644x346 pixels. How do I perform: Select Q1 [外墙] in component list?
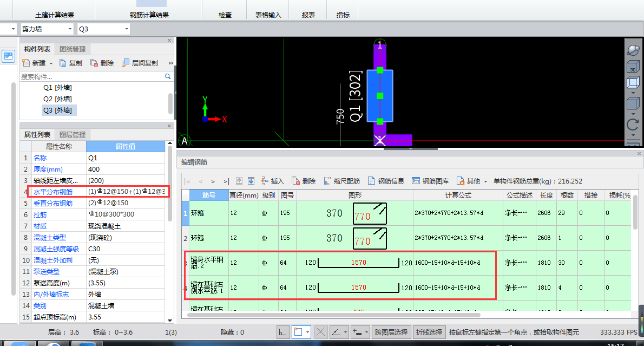click(x=57, y=88)
